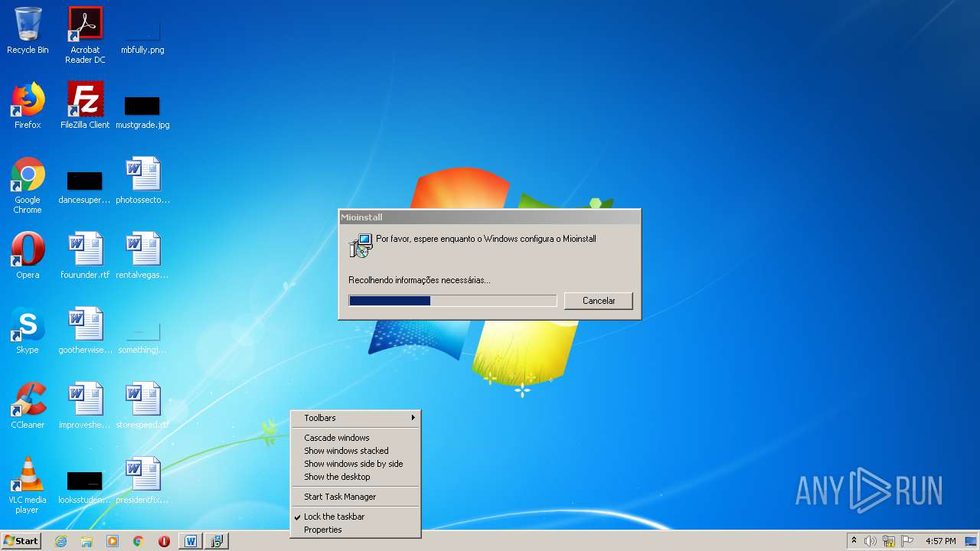Open the Action Center flag icon
This screenshot has width=980, height=551.
(x=907, y=541)
